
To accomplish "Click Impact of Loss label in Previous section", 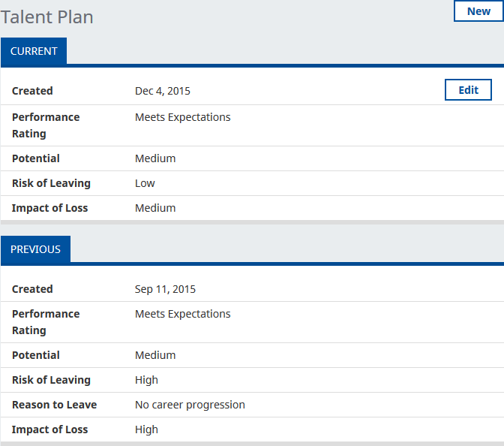I will [x=49, y=429].
